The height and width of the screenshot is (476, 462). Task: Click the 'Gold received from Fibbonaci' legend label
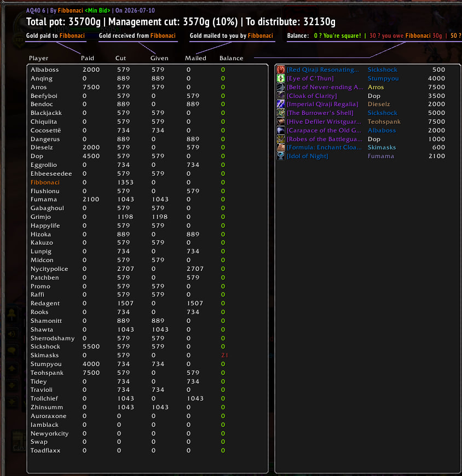click(x=137, y=36)
